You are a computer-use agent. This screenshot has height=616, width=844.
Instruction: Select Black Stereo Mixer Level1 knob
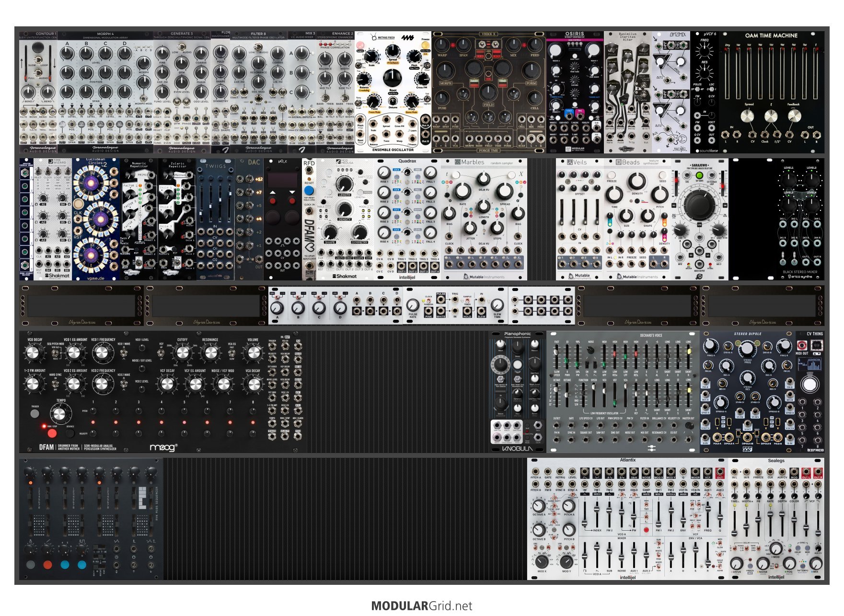click(788, 179)
